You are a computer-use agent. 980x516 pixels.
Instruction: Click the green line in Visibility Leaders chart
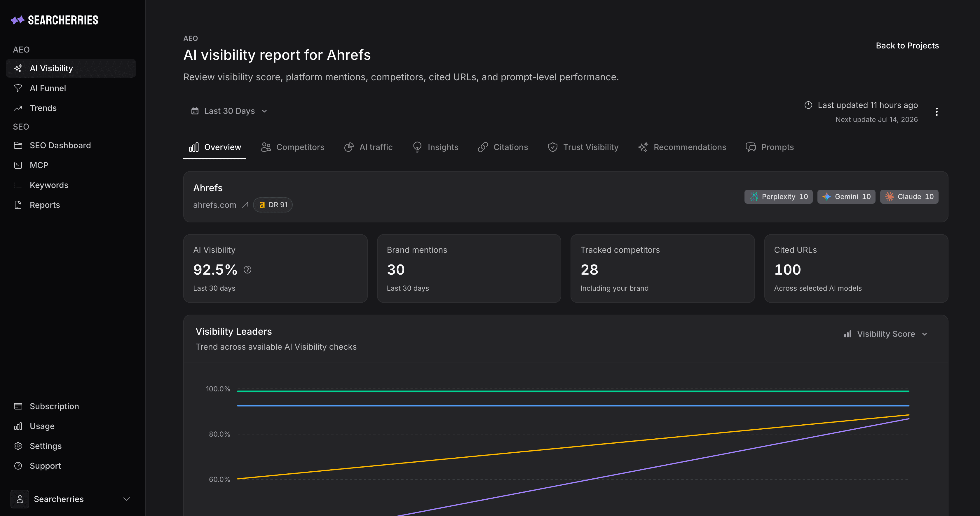click(x=573, y=391)
